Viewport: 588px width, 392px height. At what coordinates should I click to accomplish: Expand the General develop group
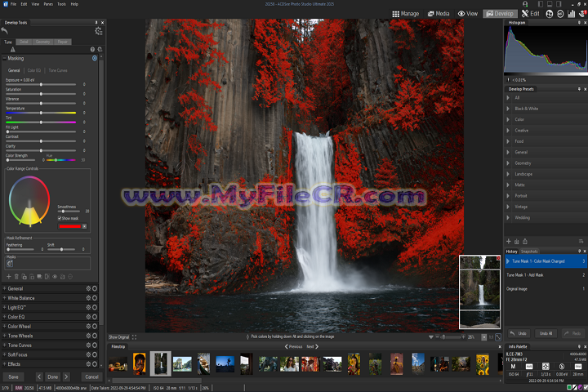click(x=5, y=288)
